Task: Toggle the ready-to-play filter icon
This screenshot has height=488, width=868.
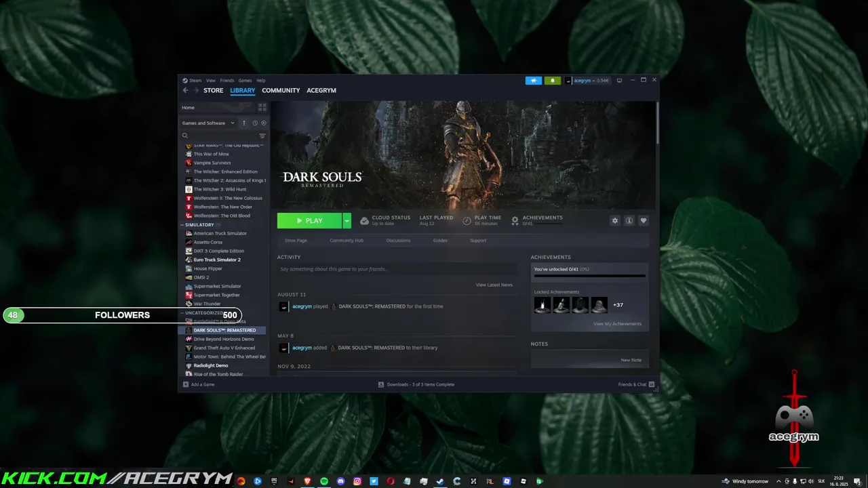Action: tap(264, 123)
